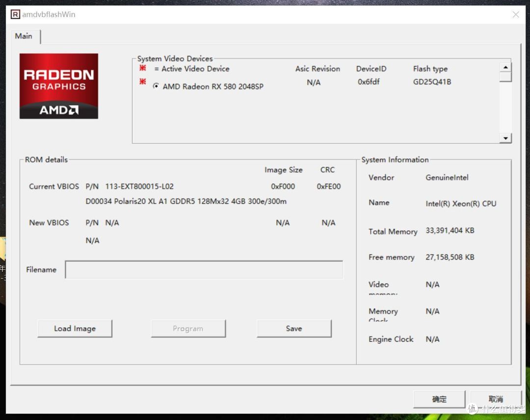Click the amdvbflashWin title bar icon
This screenshot has width=530, height=420.
coord(15,15)
